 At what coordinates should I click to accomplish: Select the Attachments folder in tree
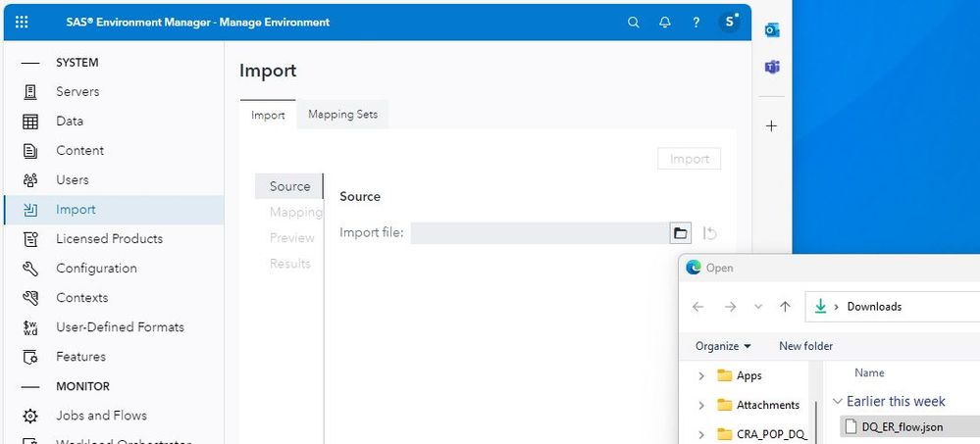click(767, 405)
